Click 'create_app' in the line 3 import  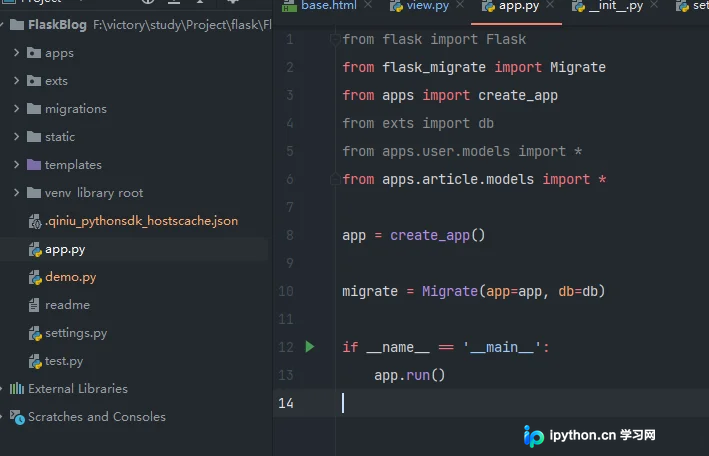click(518, 95)
